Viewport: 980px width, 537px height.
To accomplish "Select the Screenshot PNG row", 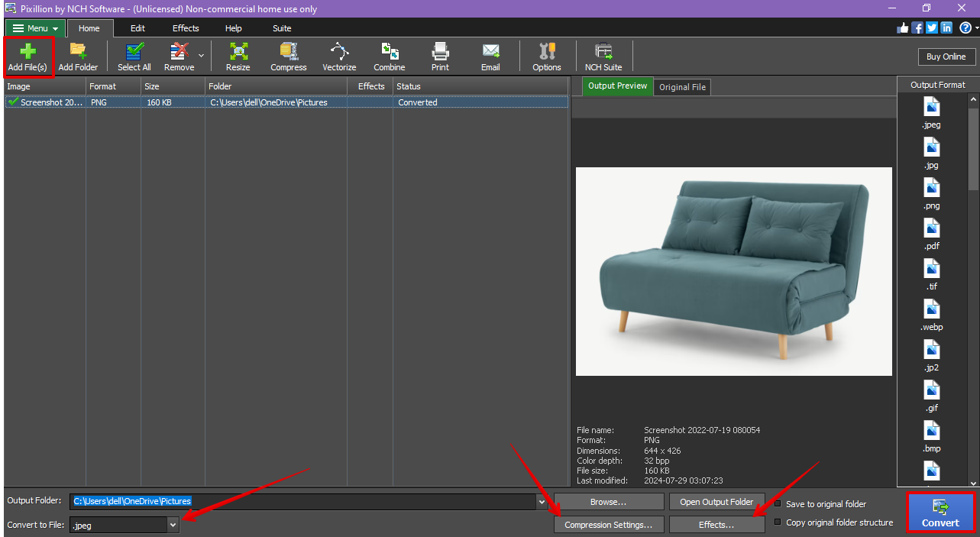I will [229, 102].
